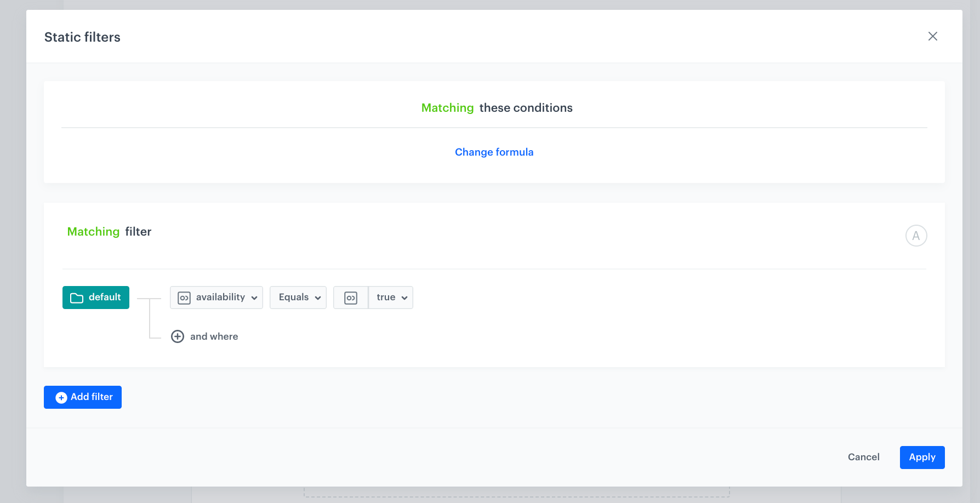Click the Add filter button
980x503 pixels.
click(x=82, y=397)
